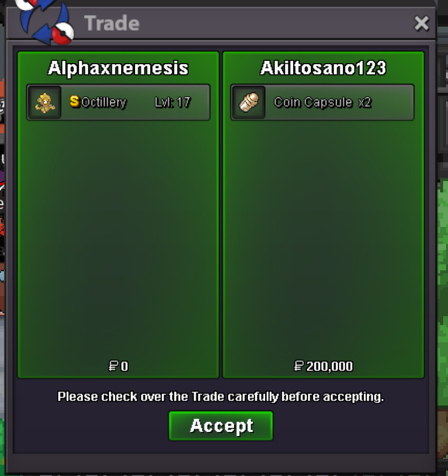
Task: Click the x2 quantity on Coin Capsule
Action: (365, 103)
